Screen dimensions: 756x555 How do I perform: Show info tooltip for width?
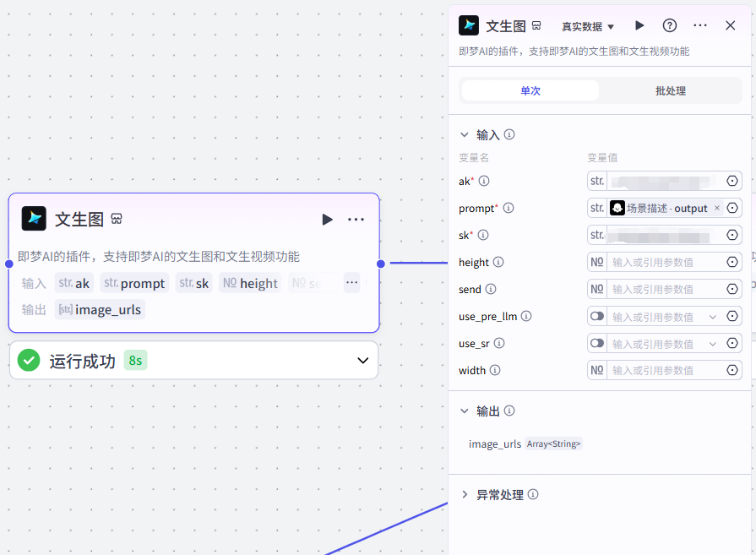pyautogui.click(x=495, y=370)
